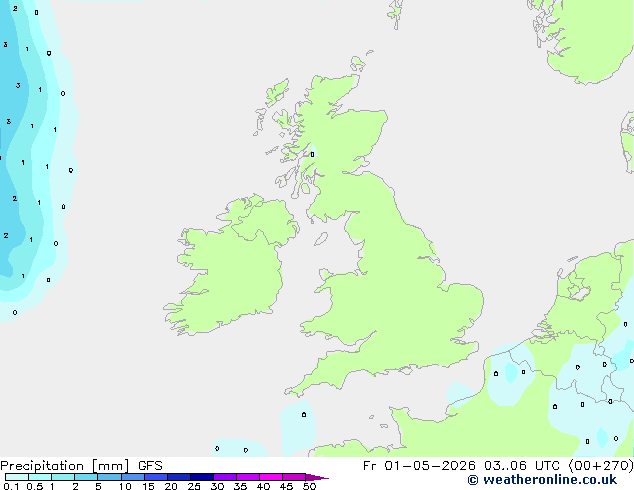634x490 pixels.
Task: Click the legend value '10'
Action: pyautogui.click(x=125, y=486)
